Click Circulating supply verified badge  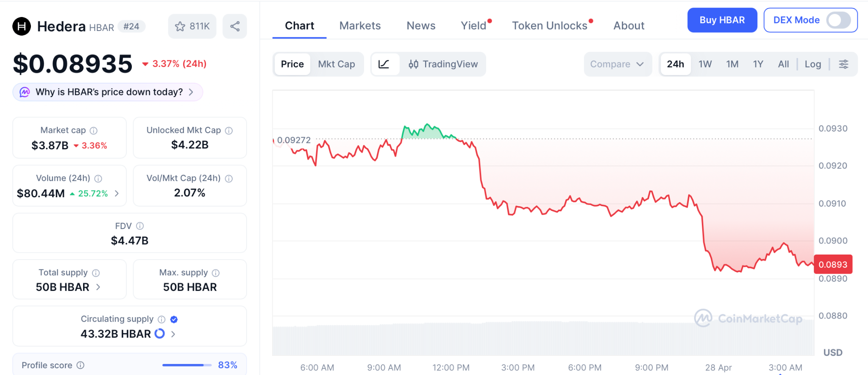click(174, 319)
